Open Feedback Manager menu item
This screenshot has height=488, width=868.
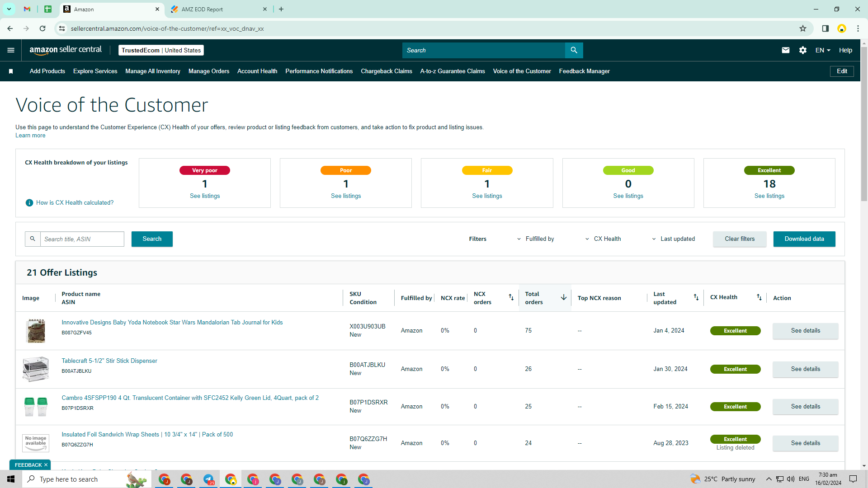click(x=584, y=71)
